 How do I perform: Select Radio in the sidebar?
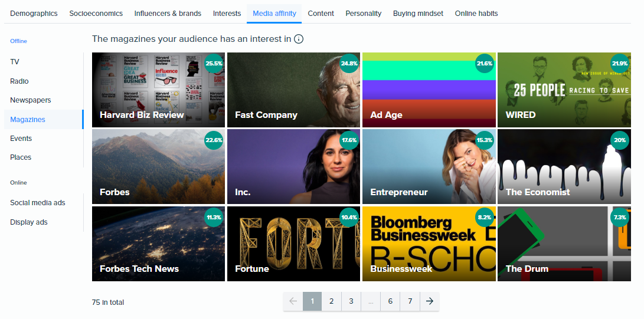pos(19,81)
